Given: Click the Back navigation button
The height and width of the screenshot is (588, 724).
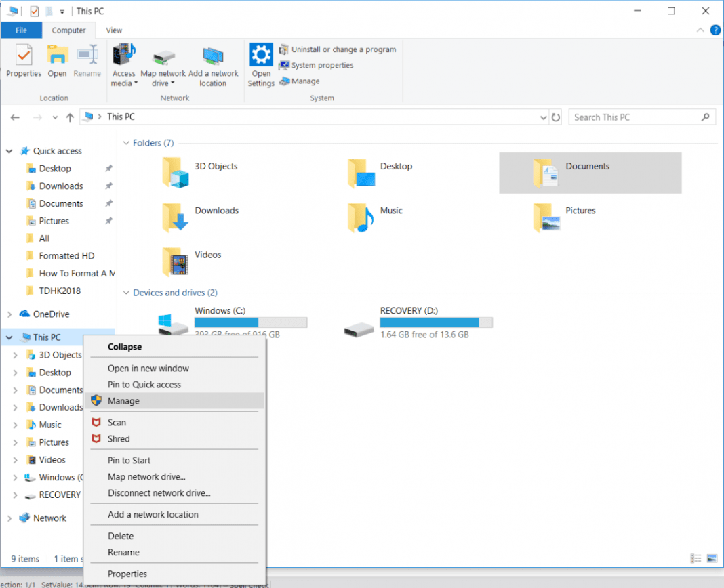Looking at the screenshot, I should point(15,117).
